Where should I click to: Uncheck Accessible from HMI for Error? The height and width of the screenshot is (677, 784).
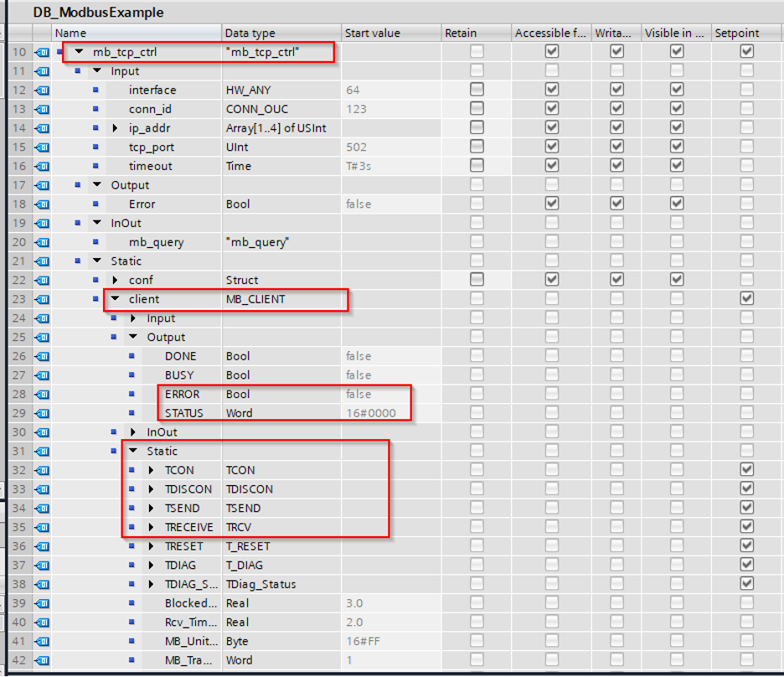click(550, 204)
